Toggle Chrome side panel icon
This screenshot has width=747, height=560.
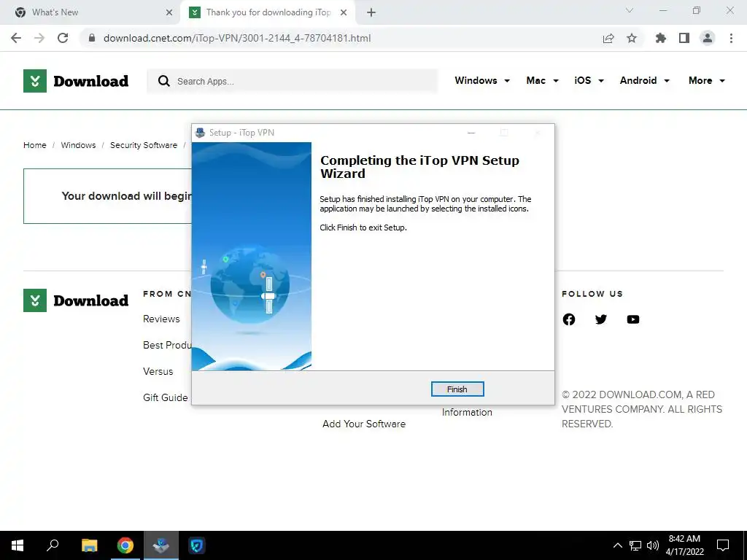click(684, 38)
